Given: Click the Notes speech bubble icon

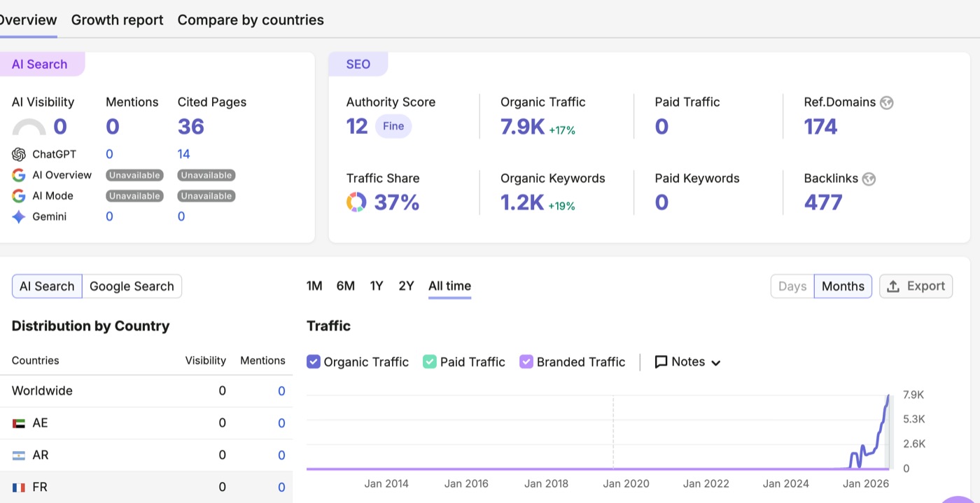Looking at the screenshot, I should [661, 362].
